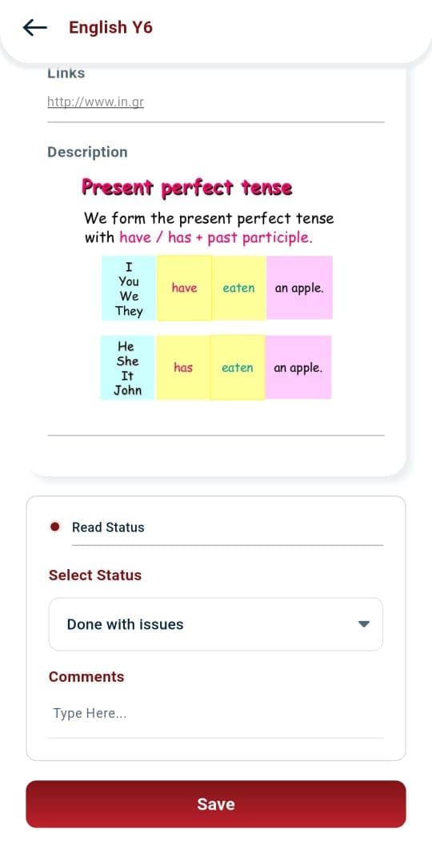Click the green 'eaten' cell in bottom row

coord(238,368)
